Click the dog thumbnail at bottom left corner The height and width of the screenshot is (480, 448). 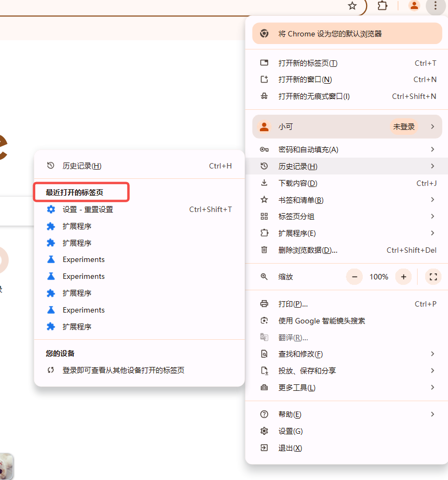pos(6,466)
